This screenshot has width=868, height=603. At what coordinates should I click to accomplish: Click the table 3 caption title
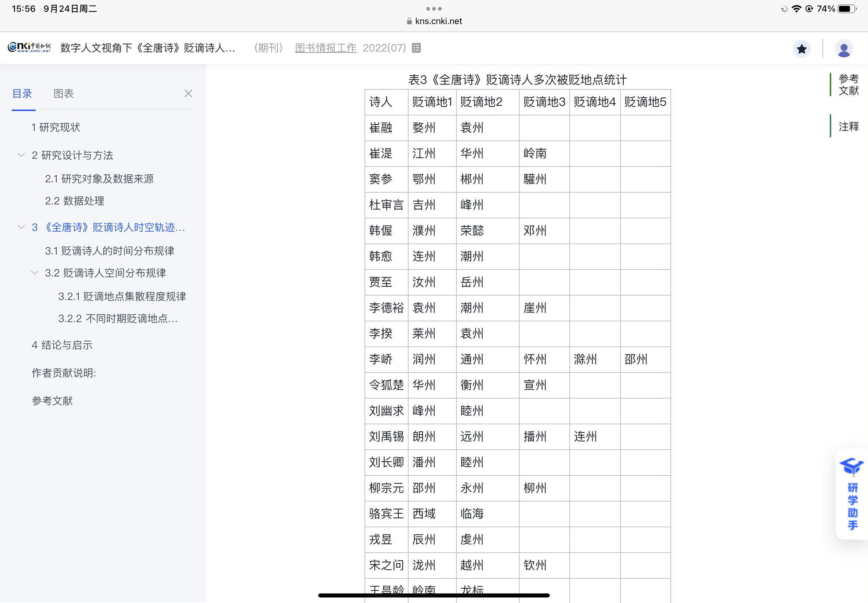517,80
